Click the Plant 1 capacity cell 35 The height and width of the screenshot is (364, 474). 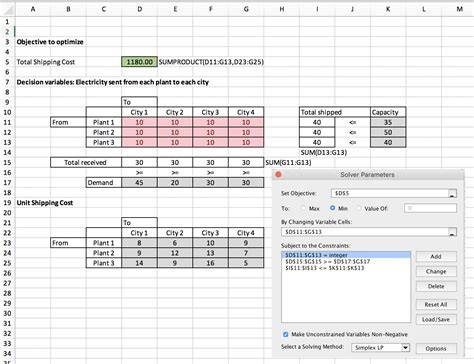(388, 122)
